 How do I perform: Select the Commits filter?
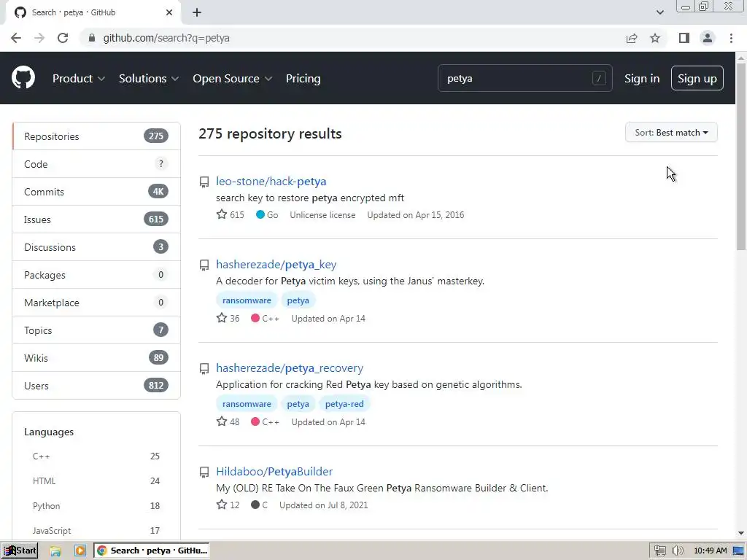[x=96, y=192]
